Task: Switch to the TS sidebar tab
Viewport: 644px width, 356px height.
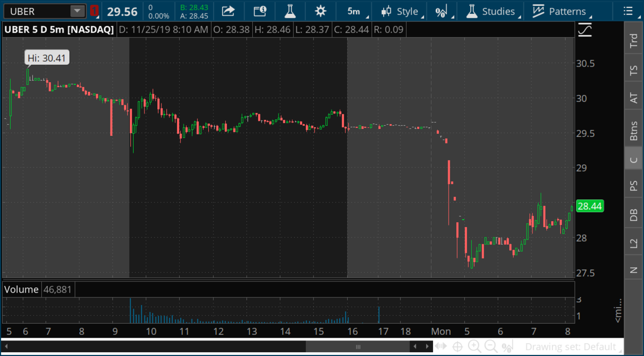Action: coord(634,70)
